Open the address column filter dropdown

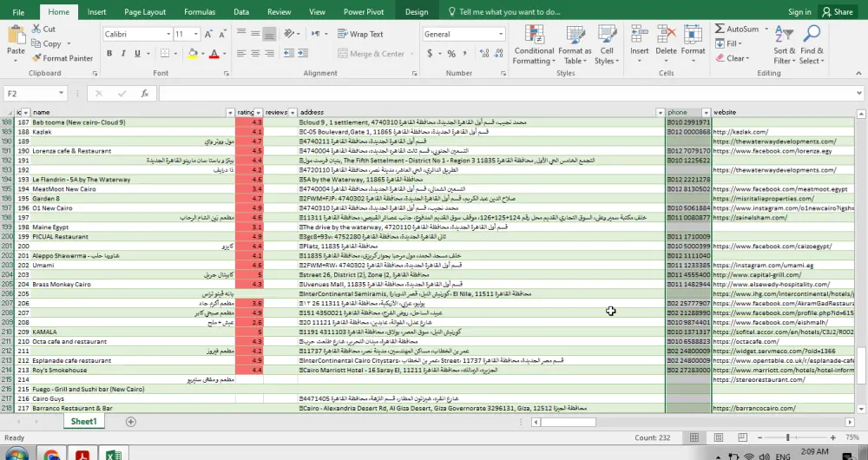(660, 112)
